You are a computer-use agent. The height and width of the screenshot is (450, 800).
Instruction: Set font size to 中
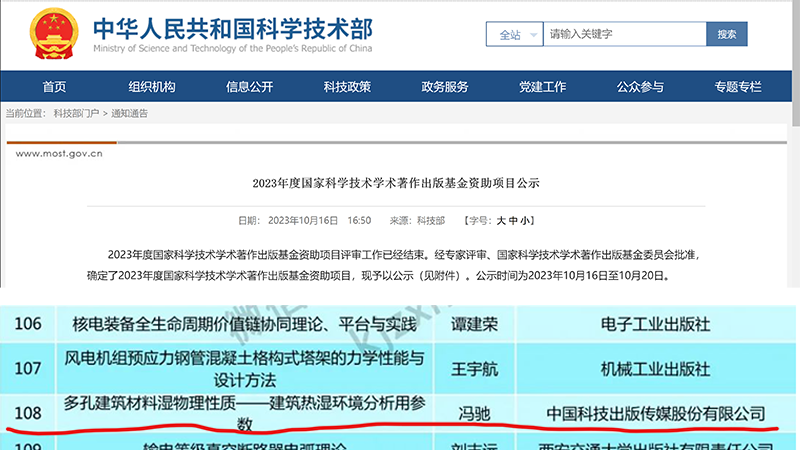point(513,220)
